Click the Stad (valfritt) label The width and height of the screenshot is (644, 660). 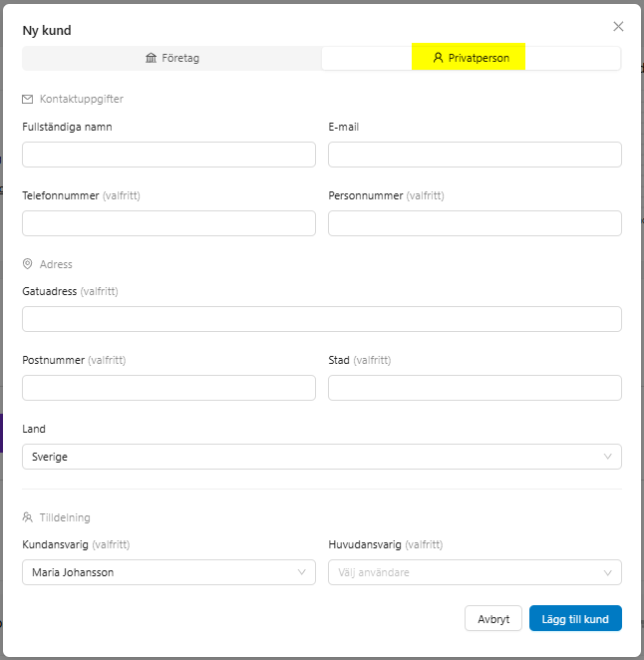click(360, 360)
